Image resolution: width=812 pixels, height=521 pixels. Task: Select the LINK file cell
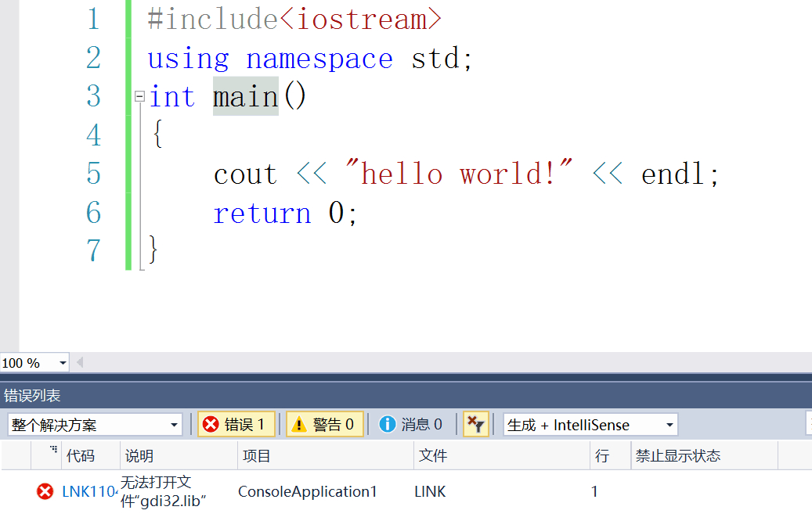click(x=430, y=491)
